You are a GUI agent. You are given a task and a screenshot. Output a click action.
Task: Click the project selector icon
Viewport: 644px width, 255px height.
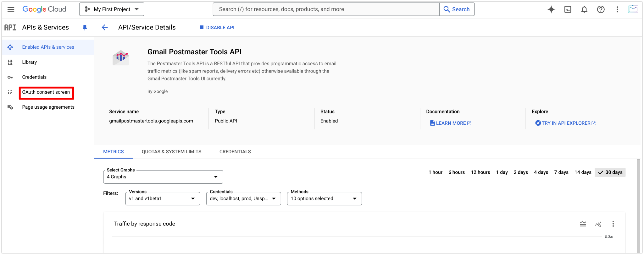point(87,9)
